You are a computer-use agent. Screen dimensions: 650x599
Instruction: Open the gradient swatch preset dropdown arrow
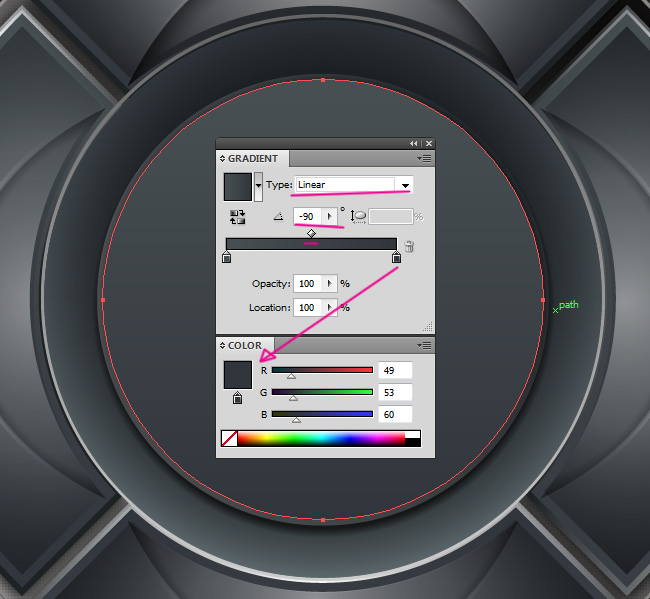[x=260, y=185]
